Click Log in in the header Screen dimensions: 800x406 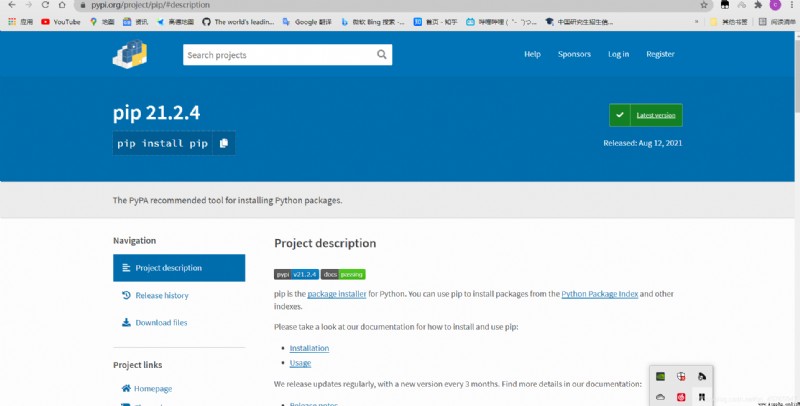coord(618,54)
